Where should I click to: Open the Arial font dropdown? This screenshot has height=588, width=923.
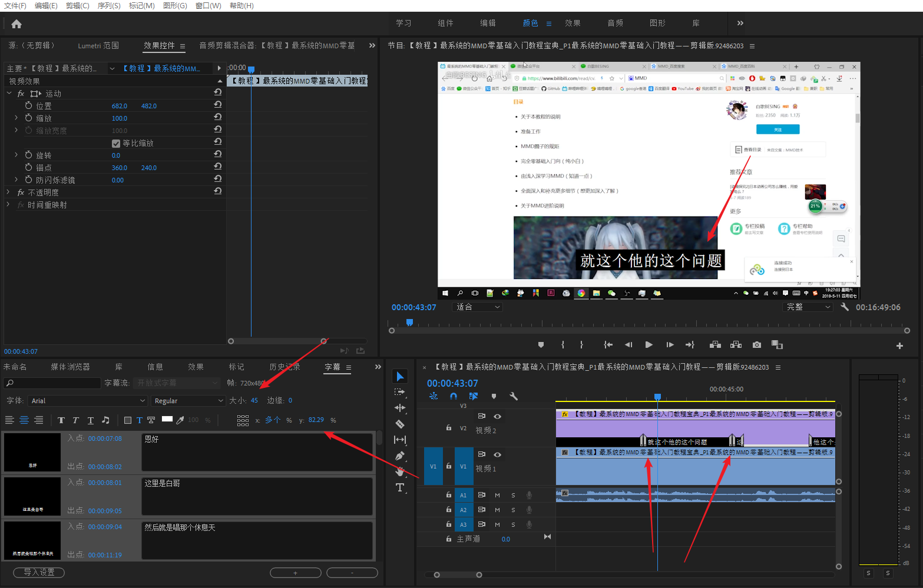(87, 401)
